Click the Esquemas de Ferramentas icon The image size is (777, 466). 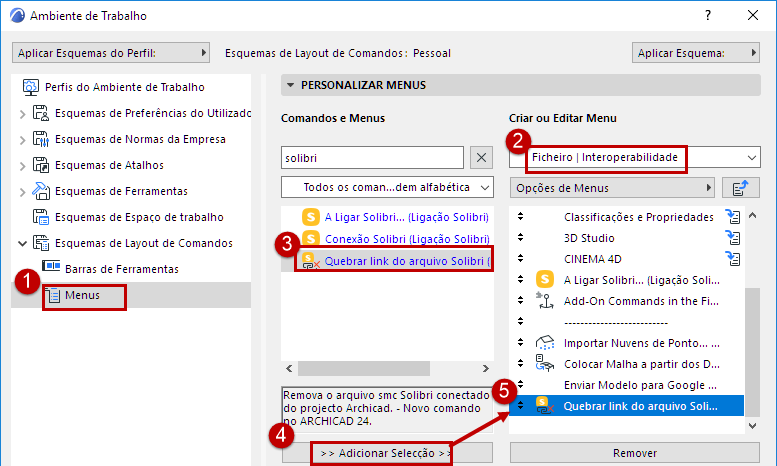41,191
